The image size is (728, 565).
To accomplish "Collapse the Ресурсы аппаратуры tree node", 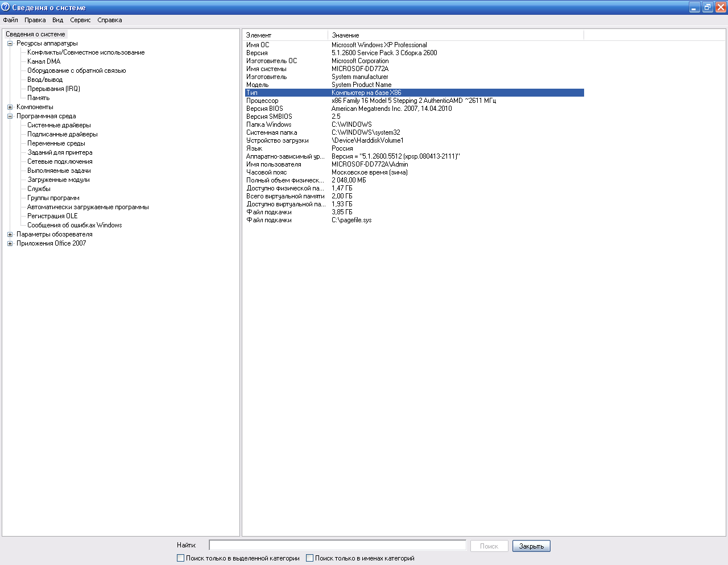I will (x=10, y=43).
